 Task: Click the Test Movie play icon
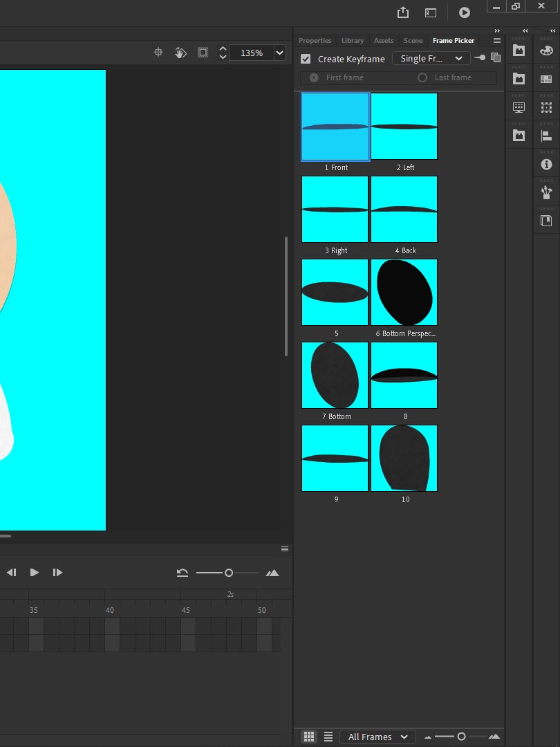coord(465,13)
